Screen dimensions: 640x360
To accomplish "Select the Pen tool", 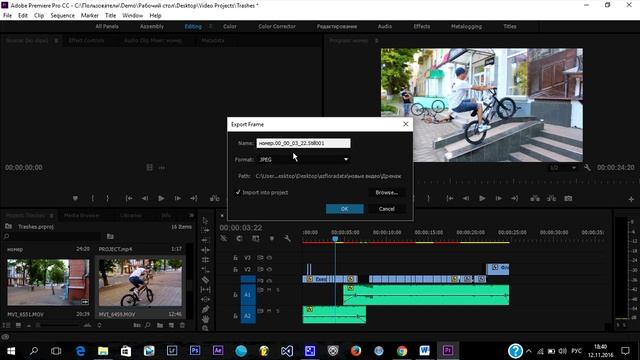I will pos(205,309).
